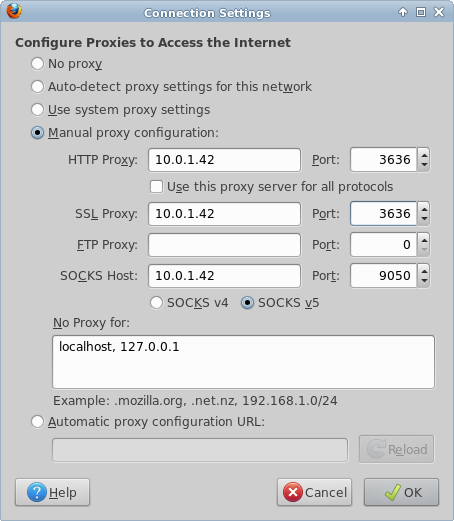Image resolution: width=454 pixels, height=521 pixels.
Task: Increment the FTP Proxy port number
Action: [x=424, y=240]
